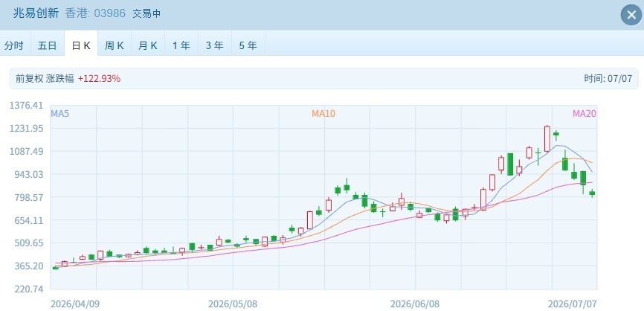Viewport: 644px width, 311px height.
Task: Click the 2026/06/08 date label
Action: (x=415, y=304)
